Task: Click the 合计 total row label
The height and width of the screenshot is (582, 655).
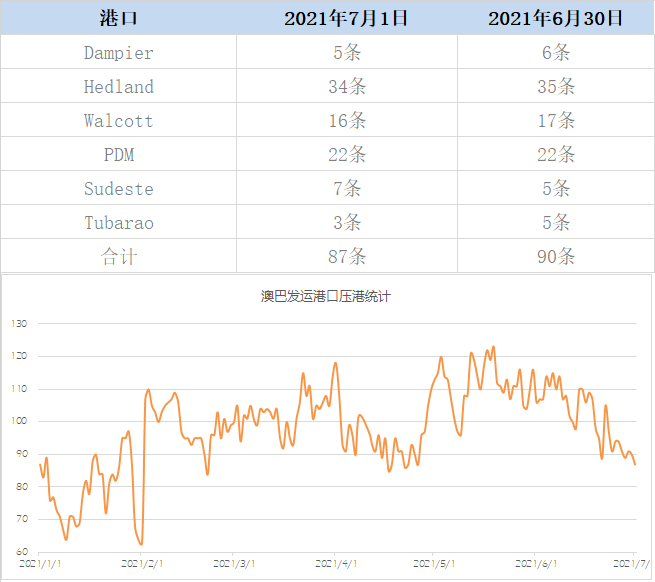Action: point(119,257)
